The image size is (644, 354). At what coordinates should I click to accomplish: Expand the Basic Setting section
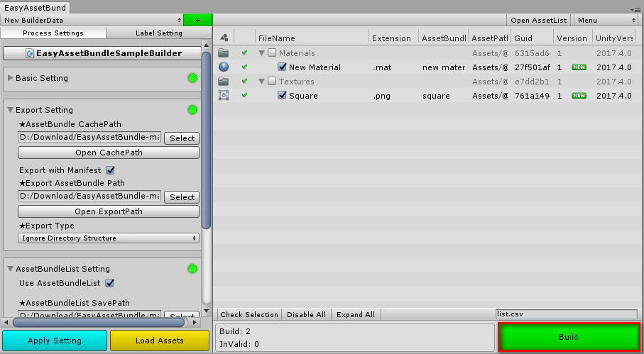(11, 78)
